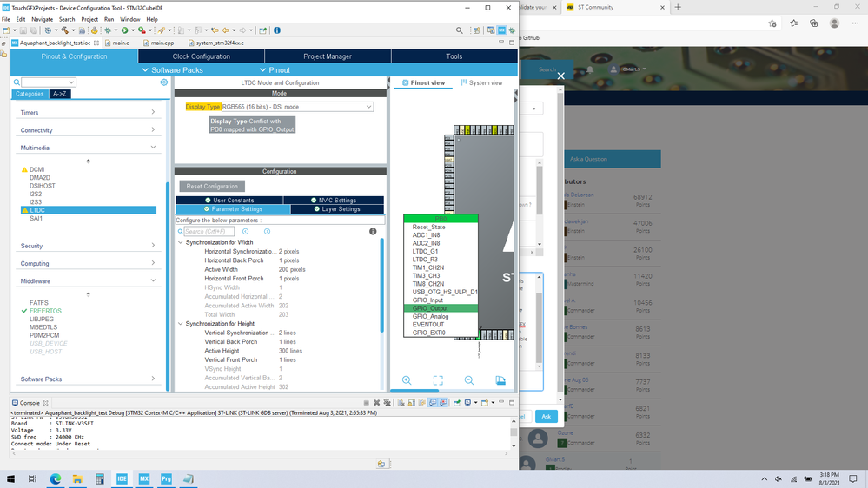The image size is (868, 488).
Task: Click the Clear Console icon
Action: tap(401, 403)
